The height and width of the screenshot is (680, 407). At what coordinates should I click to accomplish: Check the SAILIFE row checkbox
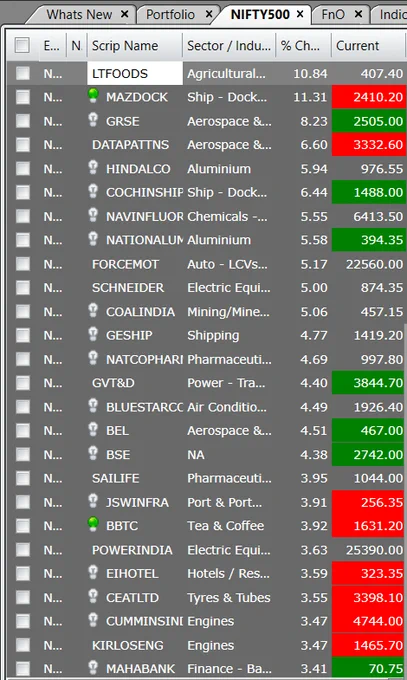(x=23, y=478)
